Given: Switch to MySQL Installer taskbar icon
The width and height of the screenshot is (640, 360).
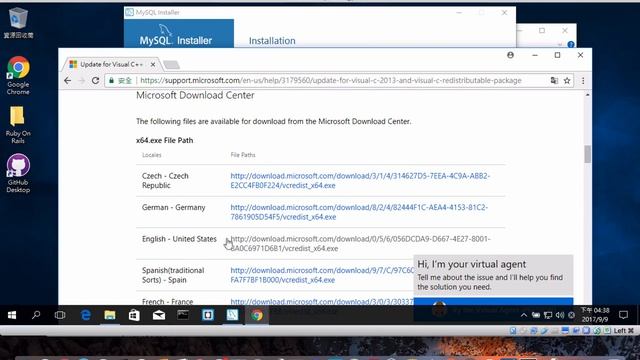Looking at the screenshot, I should [x=232, y=315].
